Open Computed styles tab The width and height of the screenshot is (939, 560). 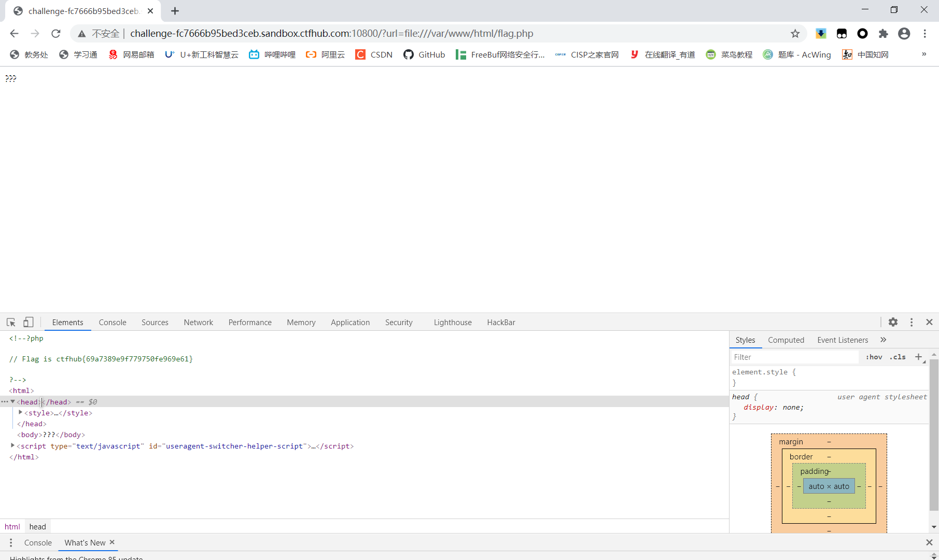[x=786, y=340]
